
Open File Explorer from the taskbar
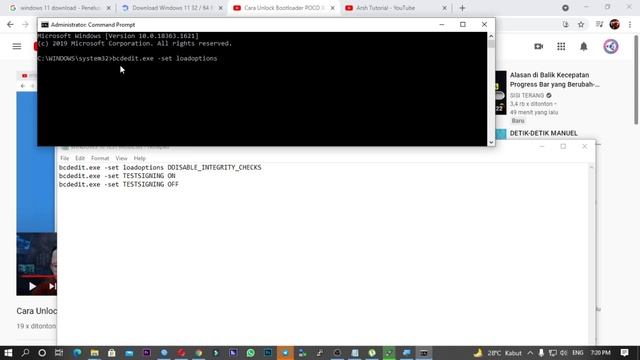tap(94, 353)
